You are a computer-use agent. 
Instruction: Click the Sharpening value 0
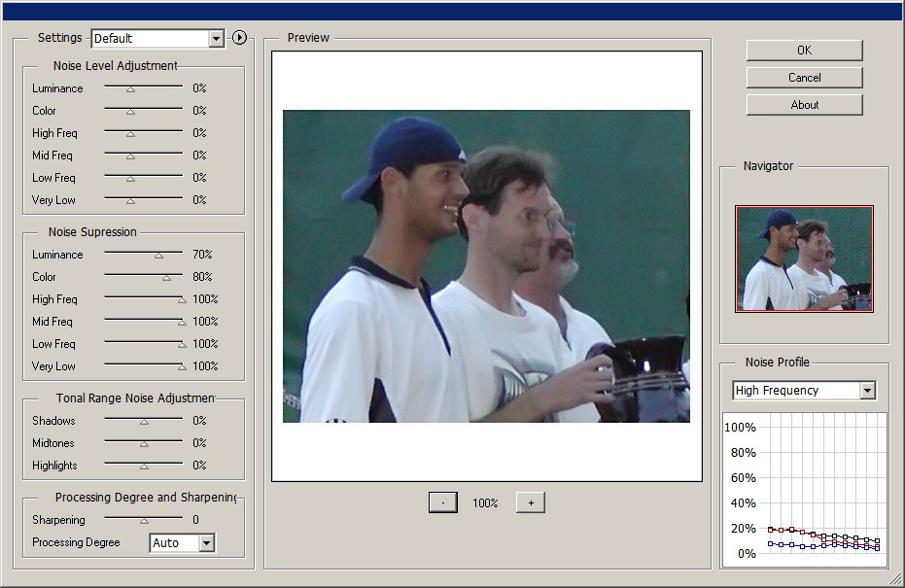point(195,520)
